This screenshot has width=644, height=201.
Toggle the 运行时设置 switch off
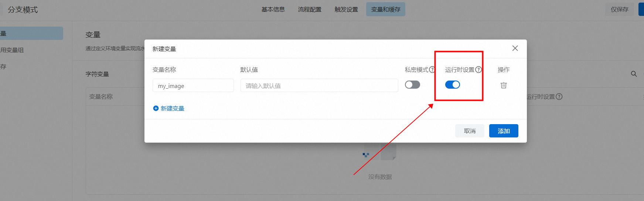tap(452, 85)
